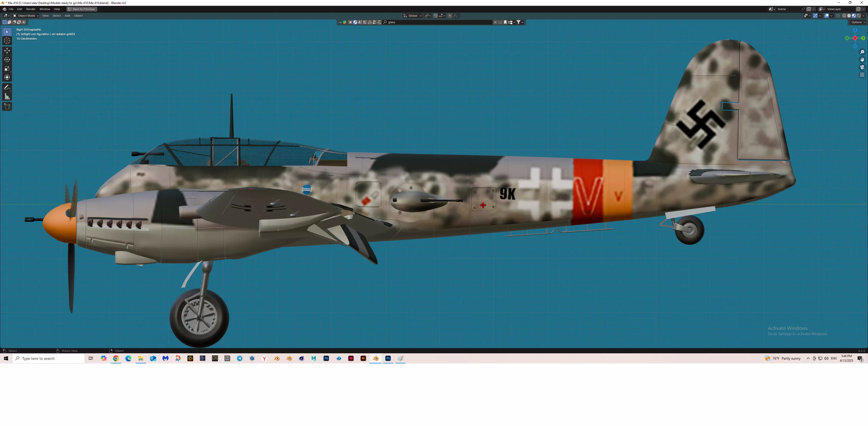This screenshot has height=426, width=868.
Task: Activate the Transform tool
Action: [7, 77]
